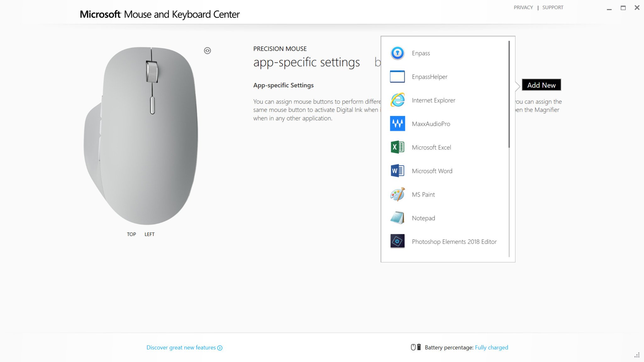This screenshot has height=362, width=644.
Task: Toggle mouse top orientation view
Action: 131,234
